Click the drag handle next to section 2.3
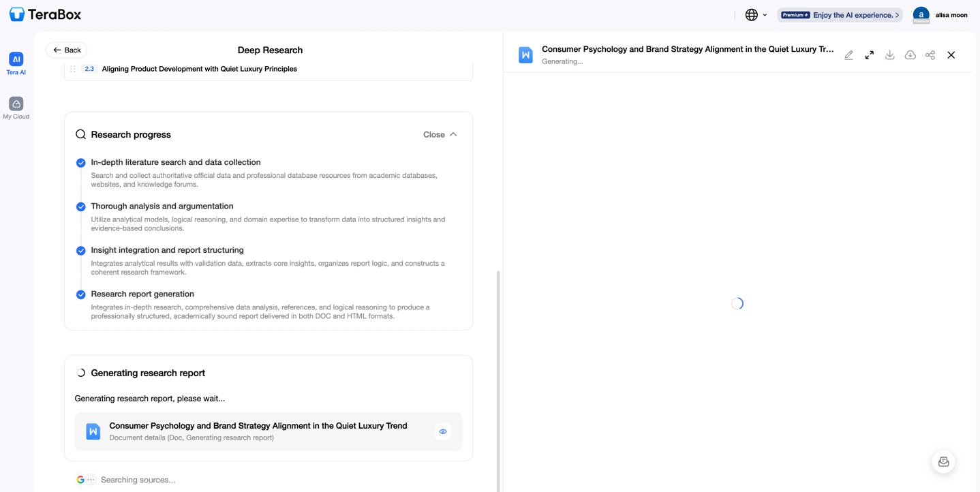The width and height of the screenshot is (980, 492). 73,68
